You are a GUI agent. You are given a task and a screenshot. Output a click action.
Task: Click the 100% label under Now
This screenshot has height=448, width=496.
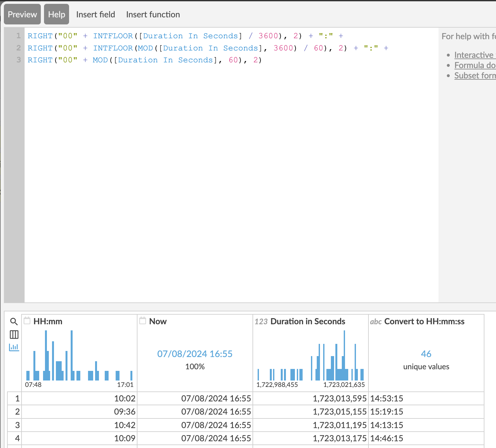(x=195, y=367)
